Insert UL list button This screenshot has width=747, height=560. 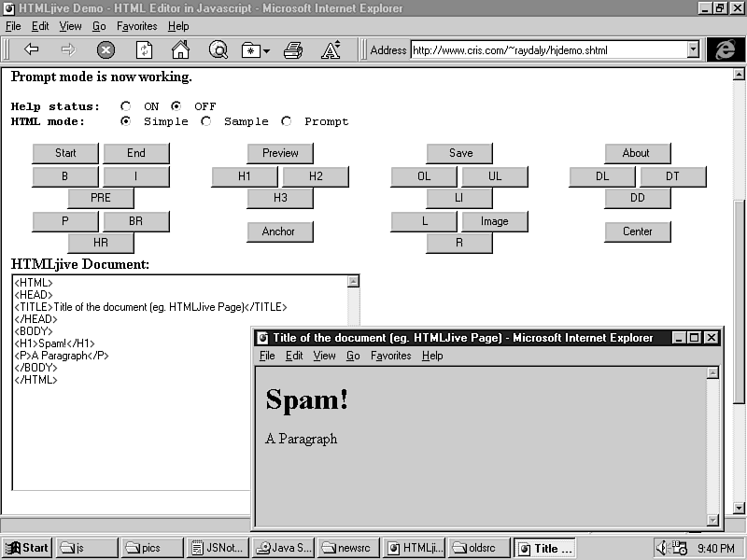495,176
